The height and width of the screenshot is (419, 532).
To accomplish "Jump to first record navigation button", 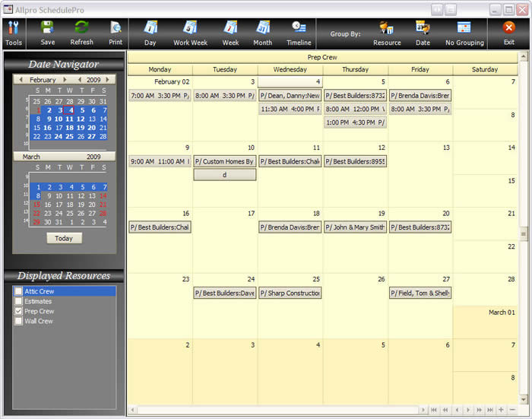I will [x=434, y=410].
